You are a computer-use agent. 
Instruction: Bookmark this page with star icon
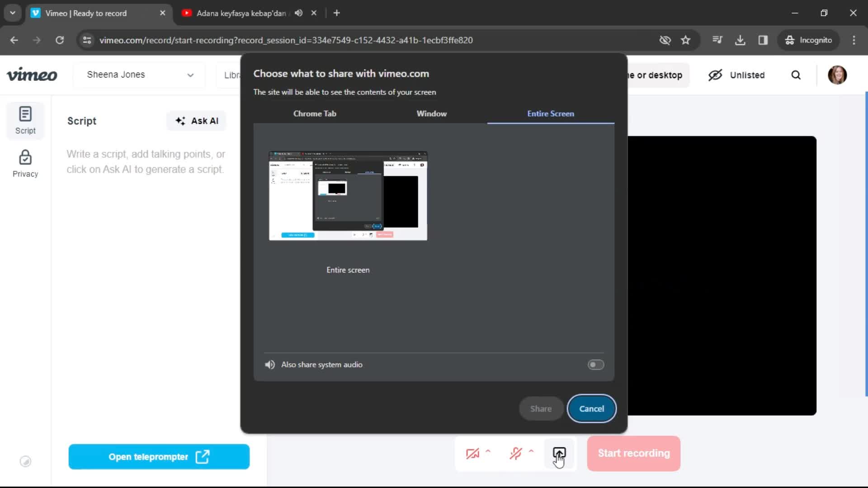click(686, 40)
